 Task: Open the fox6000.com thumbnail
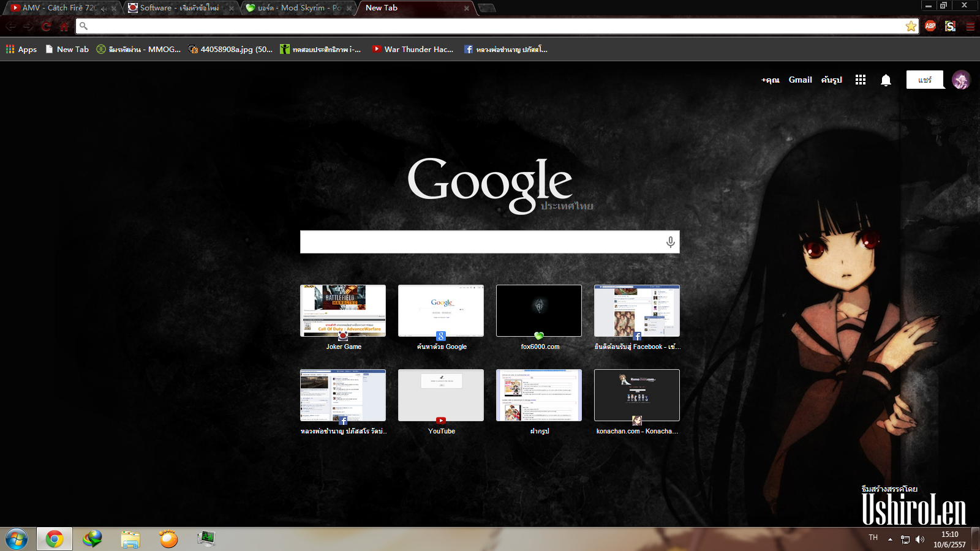coord(539,311)
